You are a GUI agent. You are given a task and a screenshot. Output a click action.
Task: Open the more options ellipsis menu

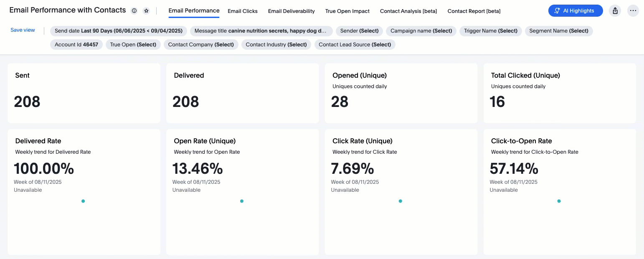pyautogui.click(x=633, y=11)
